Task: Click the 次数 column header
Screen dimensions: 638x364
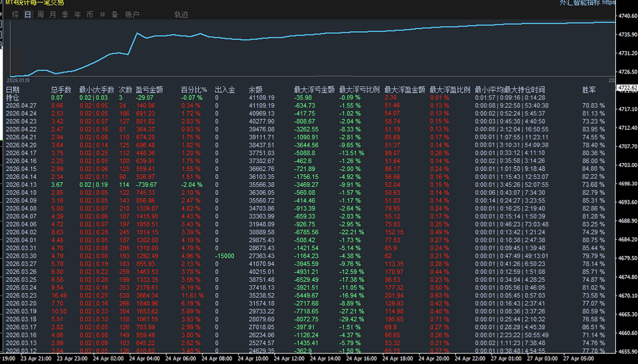Action: coord(125,90)
